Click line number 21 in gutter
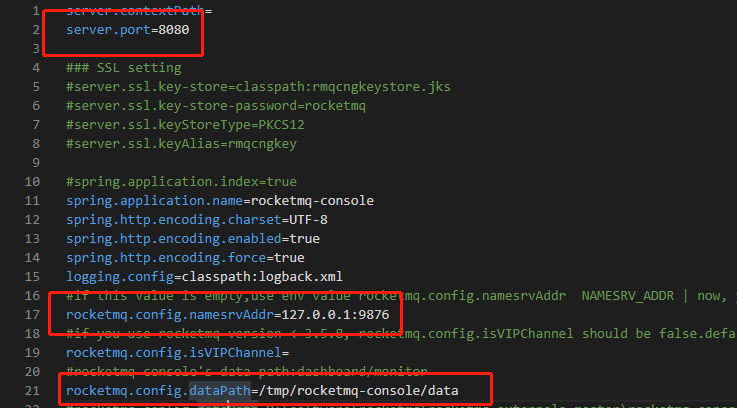This screenshot has height=408, width=737. click(32, 391)
